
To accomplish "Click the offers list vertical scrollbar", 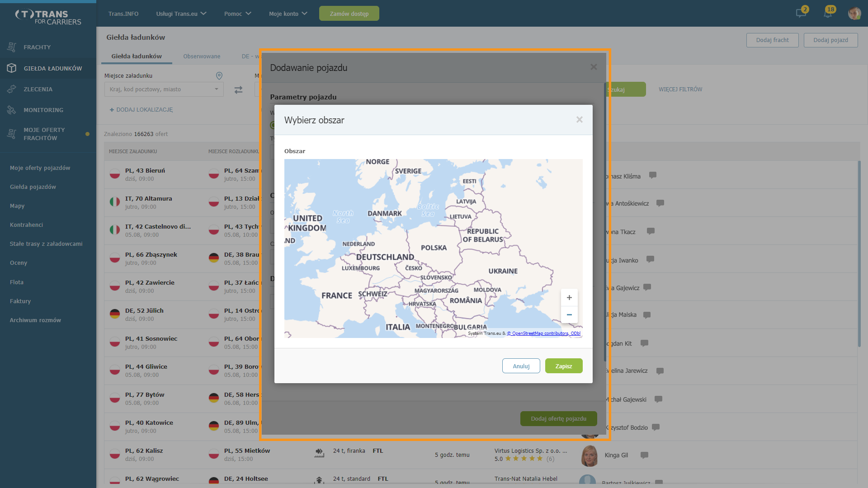I will (x=859, y=253).
